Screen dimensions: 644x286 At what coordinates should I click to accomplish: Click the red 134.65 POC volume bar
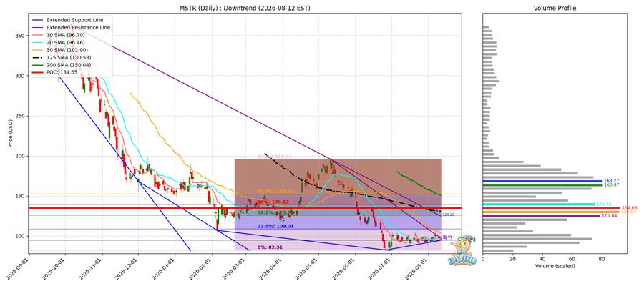pos(552,208)
